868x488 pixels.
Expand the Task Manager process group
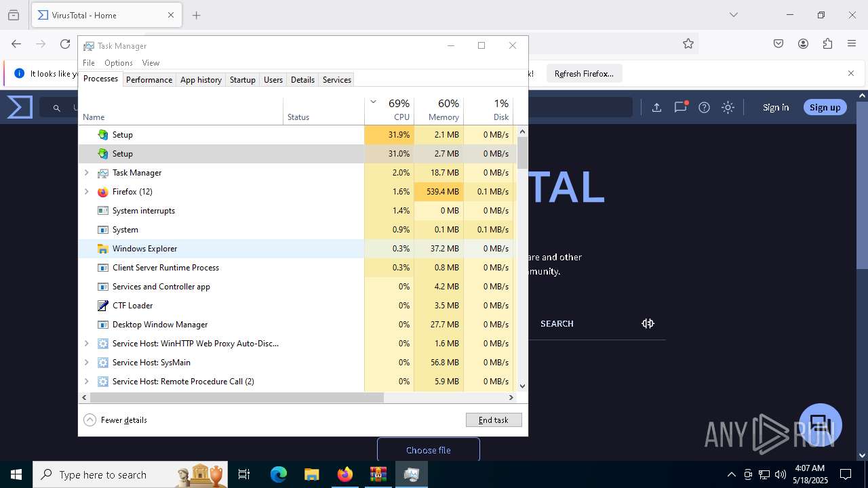[x=86, y=173]
